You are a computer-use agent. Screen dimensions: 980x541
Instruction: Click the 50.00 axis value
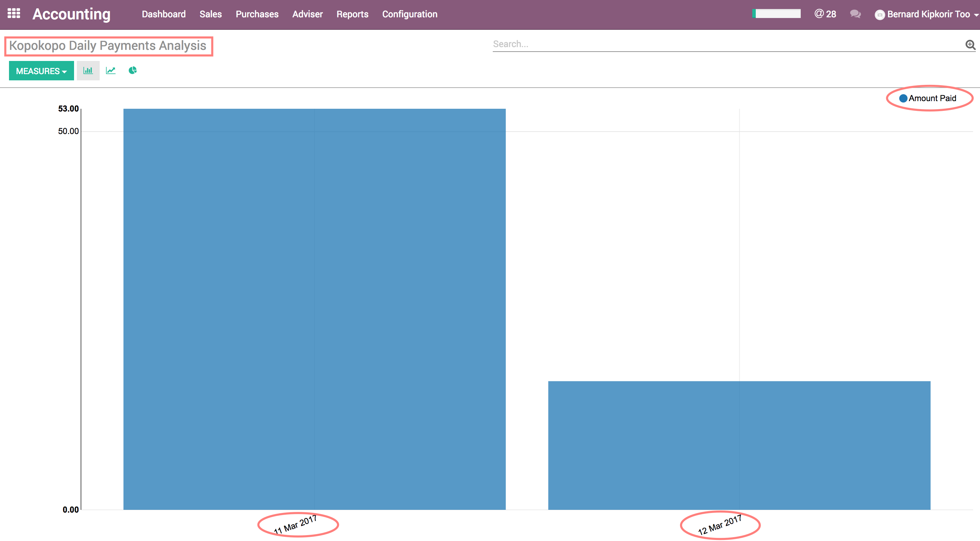pos(68,131)
